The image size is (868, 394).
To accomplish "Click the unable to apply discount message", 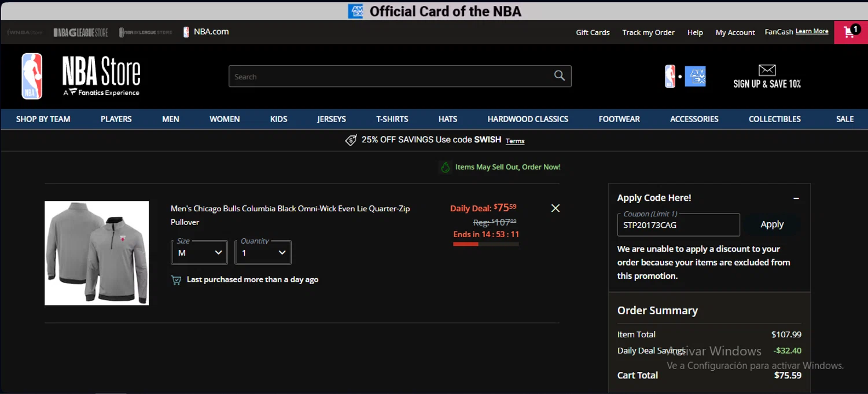I will [x=704, y=262].
